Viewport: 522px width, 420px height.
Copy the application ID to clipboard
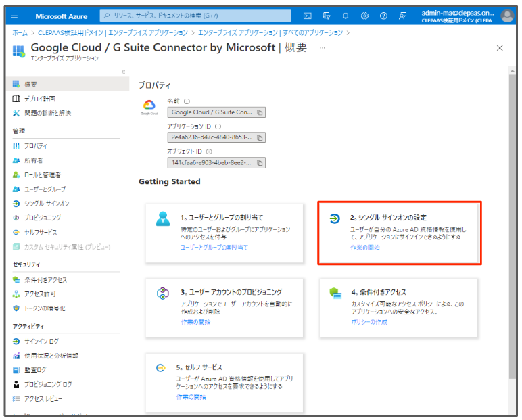point(260,137)
